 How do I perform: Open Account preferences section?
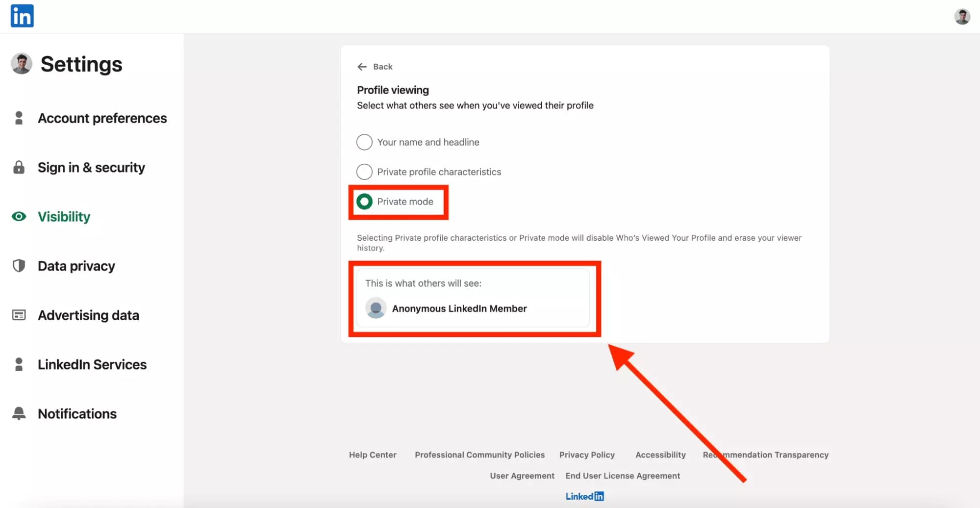(x=102, y=118)
